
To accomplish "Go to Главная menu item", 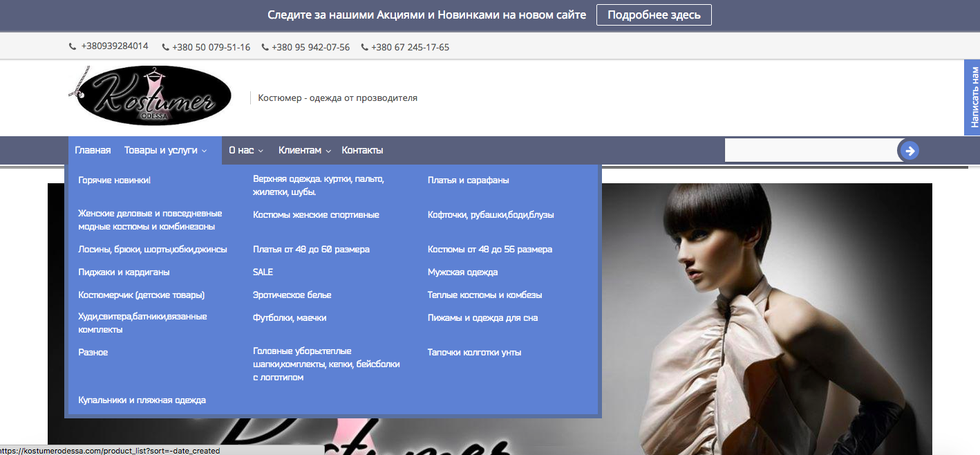I will 93,151.
